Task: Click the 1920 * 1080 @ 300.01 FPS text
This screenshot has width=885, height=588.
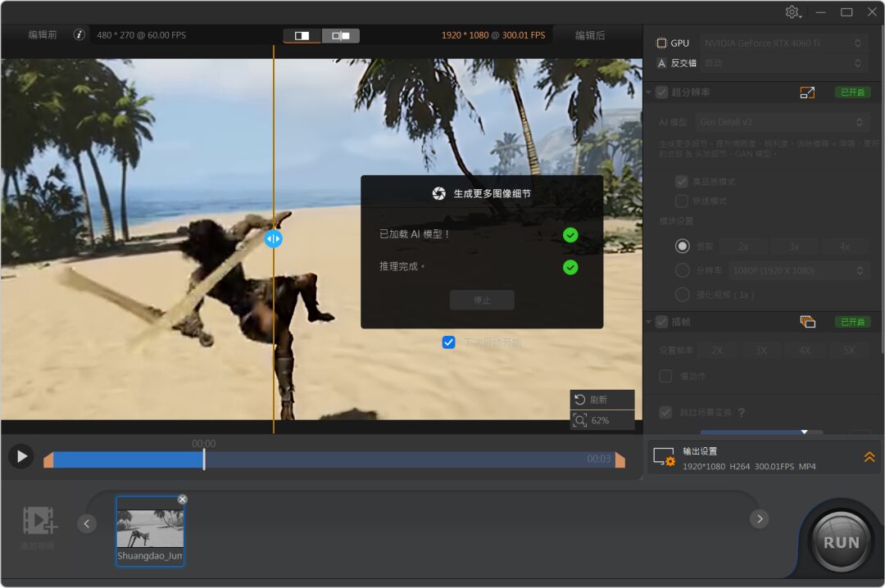Action: (x=493, y=35)
